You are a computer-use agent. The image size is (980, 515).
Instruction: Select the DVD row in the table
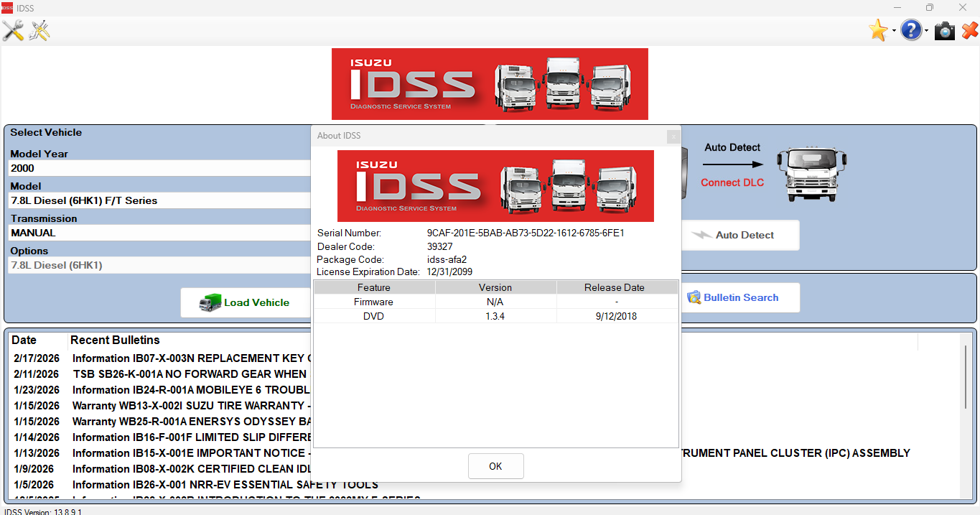tap(496, 316)
